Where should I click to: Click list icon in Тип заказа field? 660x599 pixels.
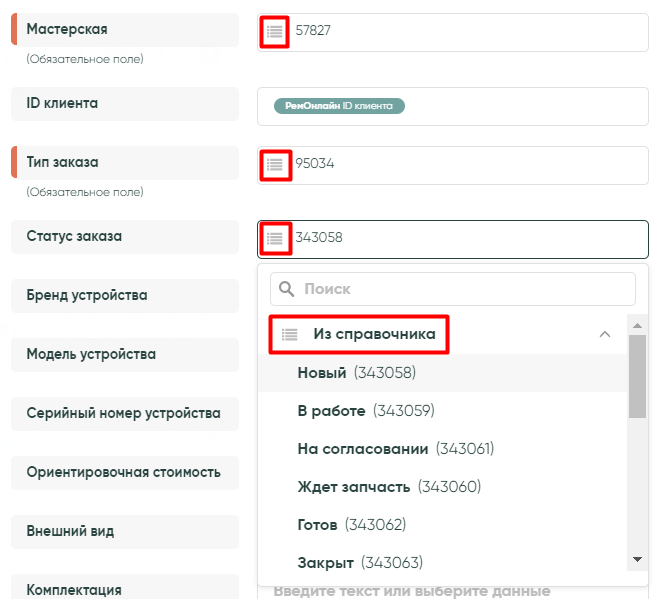click(x=275, y=164)
